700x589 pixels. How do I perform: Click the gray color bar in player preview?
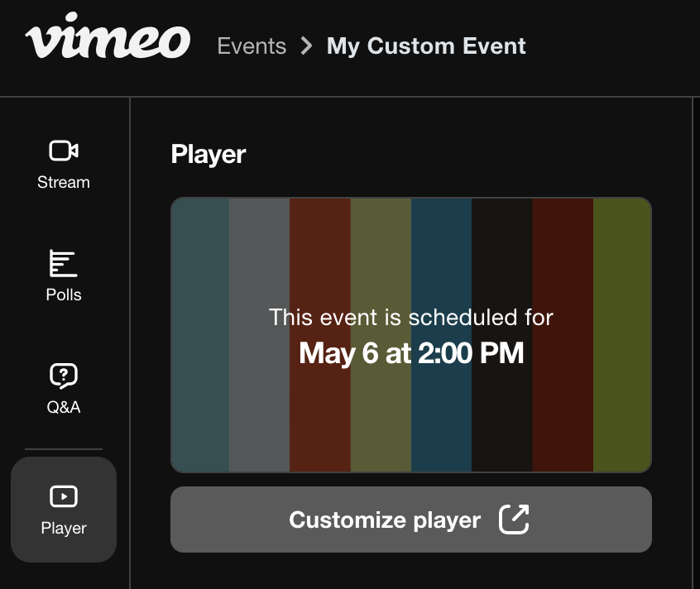[259, 397]
